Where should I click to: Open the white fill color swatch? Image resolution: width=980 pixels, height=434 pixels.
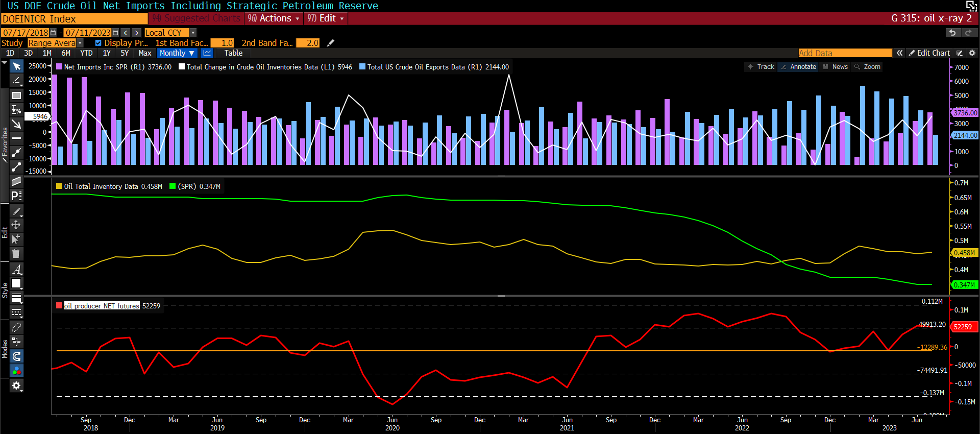[16, 283]
